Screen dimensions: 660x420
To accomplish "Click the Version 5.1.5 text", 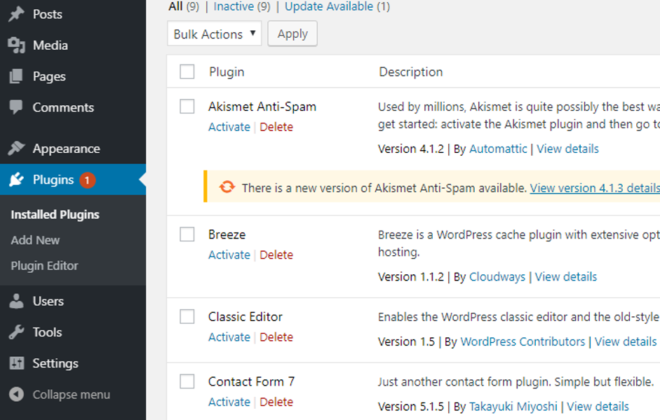I will pyautogui.click(x=411, y=407).
